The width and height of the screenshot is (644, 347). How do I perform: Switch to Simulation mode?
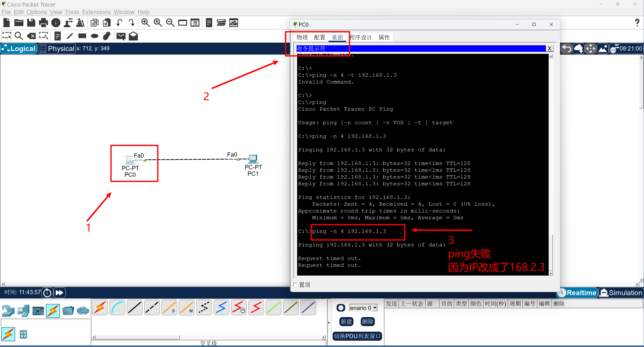click(621, 293)
